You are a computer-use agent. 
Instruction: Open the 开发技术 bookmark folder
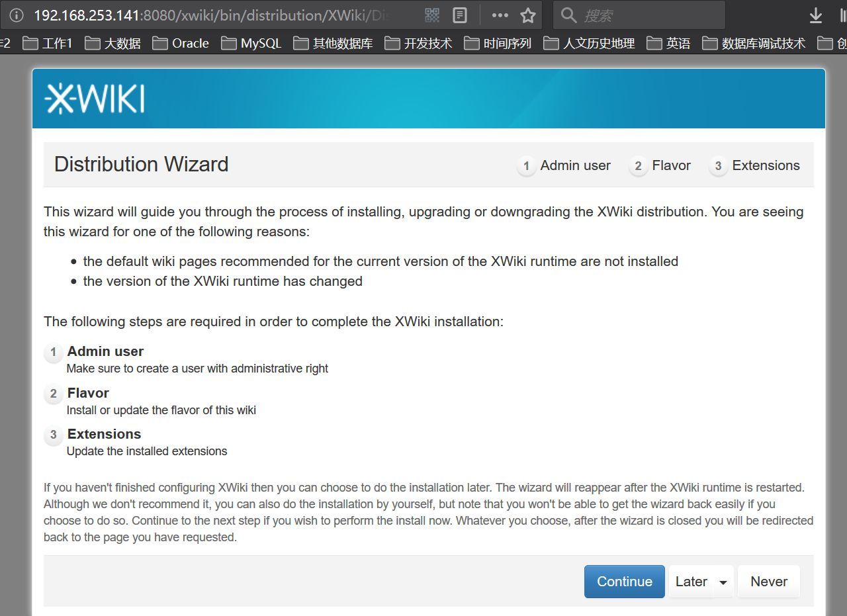419,43
